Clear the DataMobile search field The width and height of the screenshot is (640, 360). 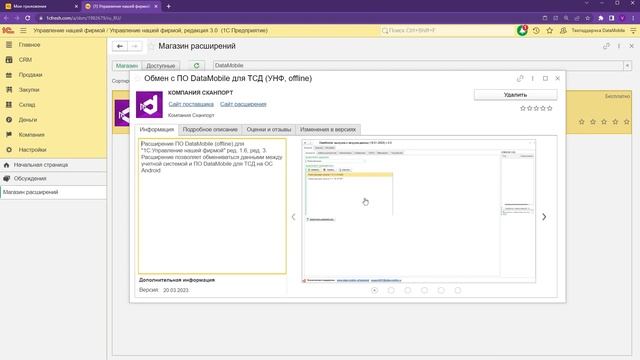627,65
